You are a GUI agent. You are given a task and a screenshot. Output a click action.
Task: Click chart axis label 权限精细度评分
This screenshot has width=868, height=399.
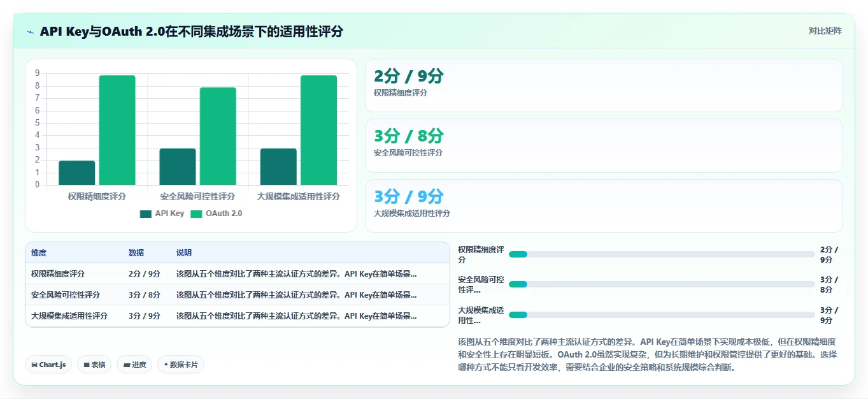97,196
